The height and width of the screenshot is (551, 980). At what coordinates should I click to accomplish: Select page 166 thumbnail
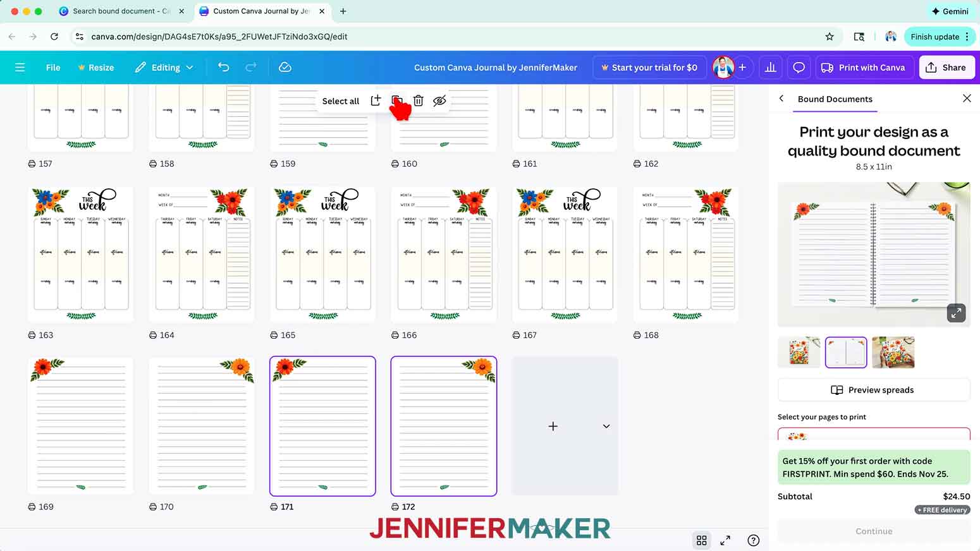point(444,255)
